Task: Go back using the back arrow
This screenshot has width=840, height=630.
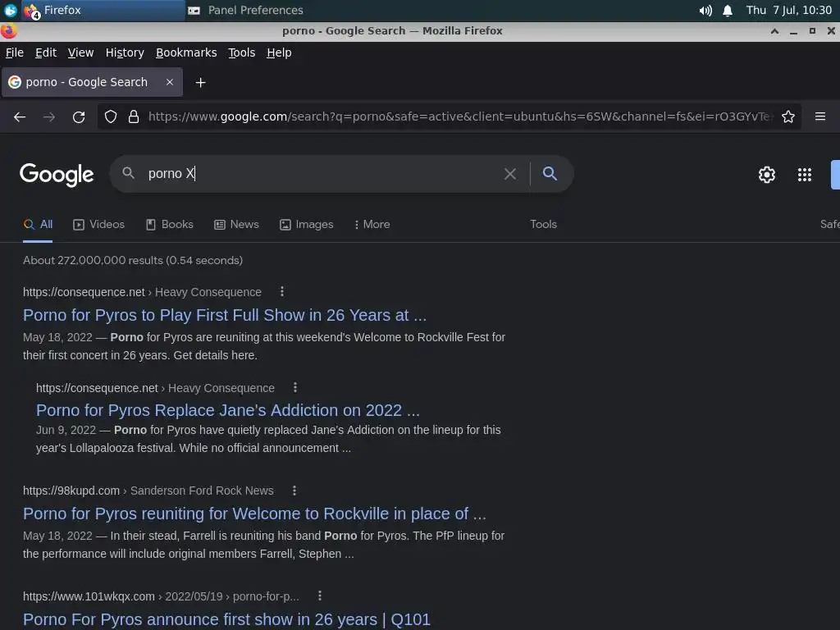Action: [x=20, y=116]
